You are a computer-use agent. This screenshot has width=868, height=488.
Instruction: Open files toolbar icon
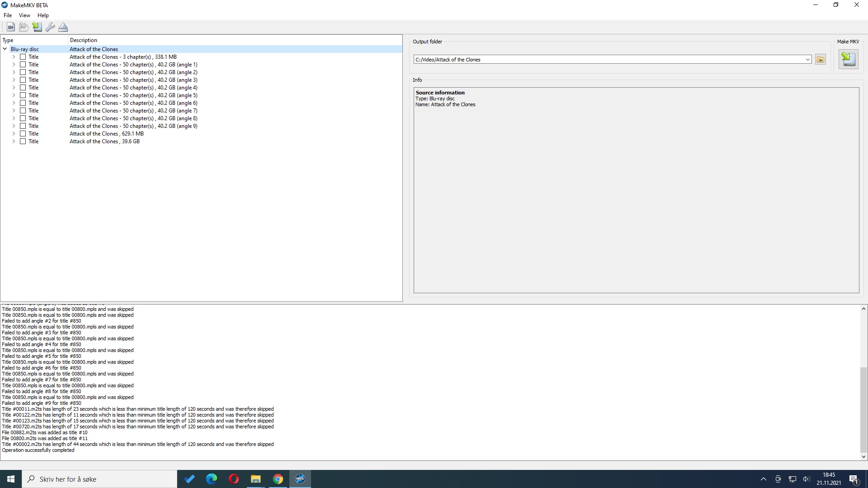click(x=24, y=27)
